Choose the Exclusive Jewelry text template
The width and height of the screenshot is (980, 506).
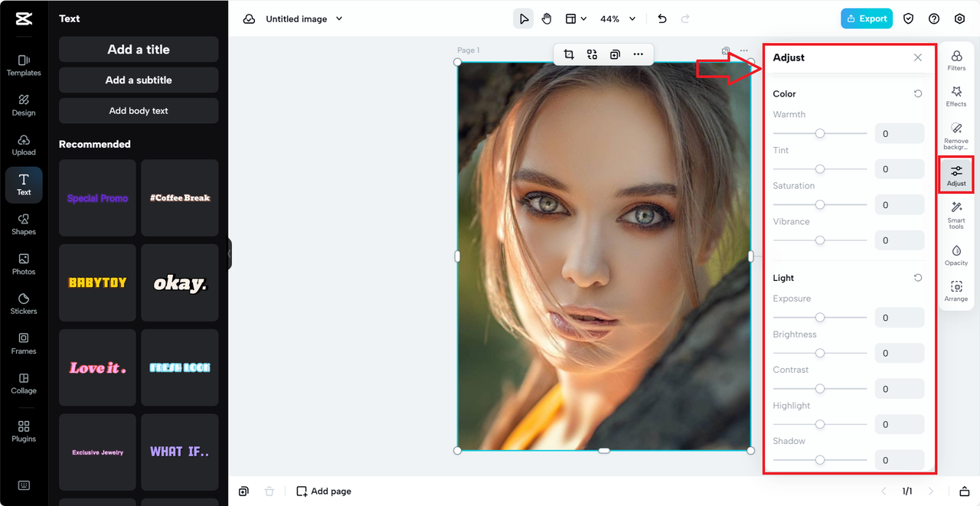97,452
